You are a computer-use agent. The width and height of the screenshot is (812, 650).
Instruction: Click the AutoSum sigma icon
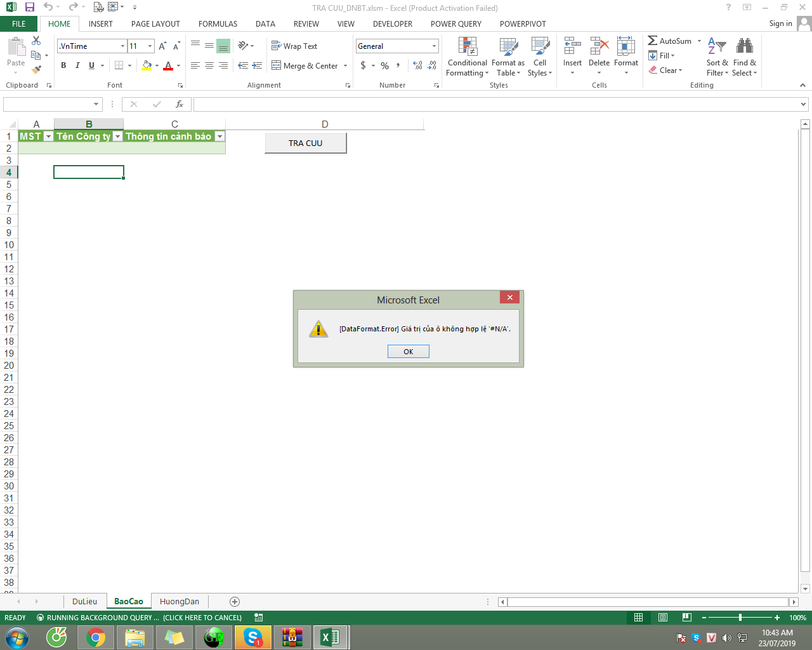click(653, 41)
